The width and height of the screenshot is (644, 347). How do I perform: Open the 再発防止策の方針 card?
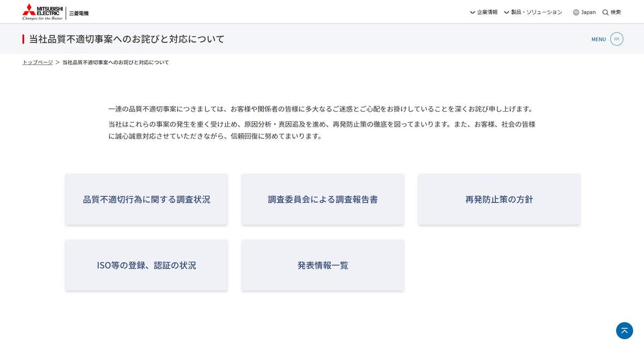coord(498,198)
